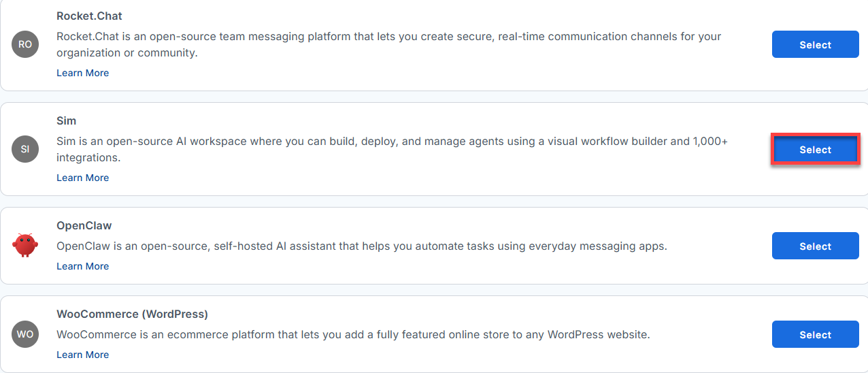Image resolution: width=868 pixels, height=373 pixels.
Task: Click the WooCommerce ecommerce platform description
Action: click(x=353, y=334)
